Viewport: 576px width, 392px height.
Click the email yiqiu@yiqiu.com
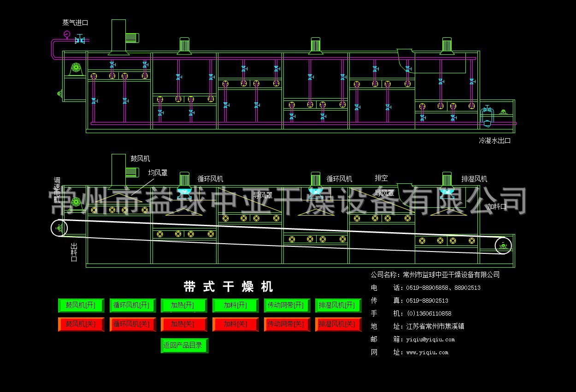[x=430, y=339]
